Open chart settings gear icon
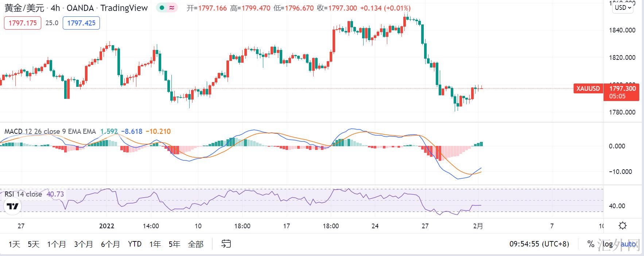The height and width of the screenshot is (256, 644). click(623, 226)
